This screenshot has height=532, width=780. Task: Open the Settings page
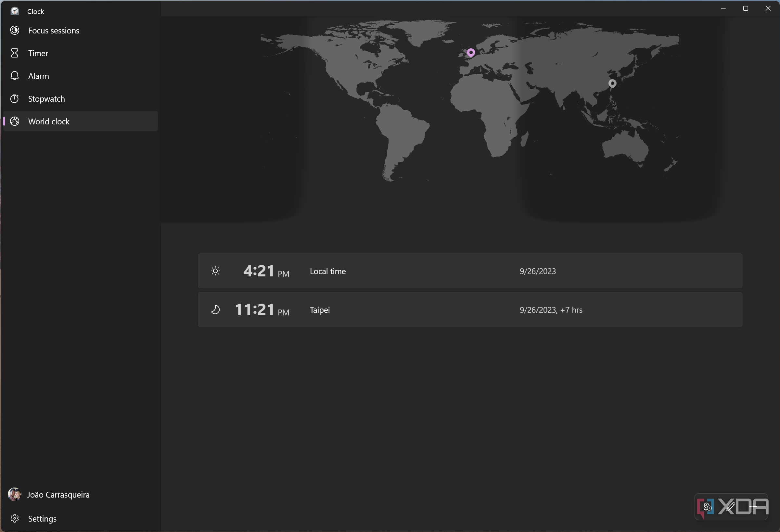click(x=42, y=519)
